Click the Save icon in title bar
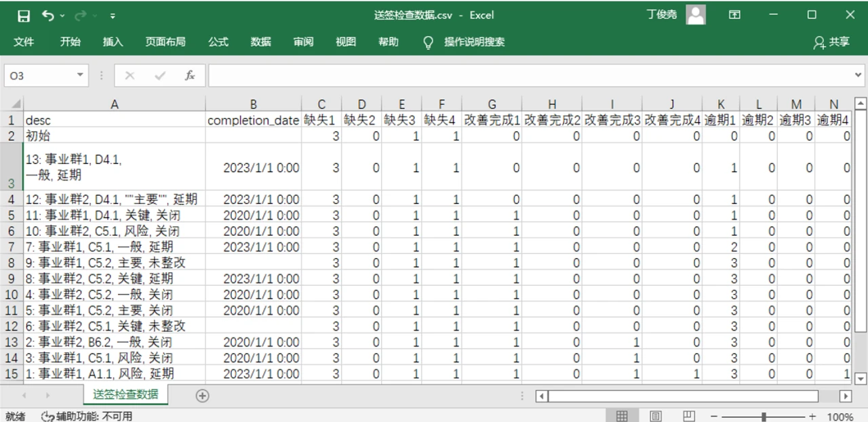This screenshot has width=868, height=422. [24, 15]
